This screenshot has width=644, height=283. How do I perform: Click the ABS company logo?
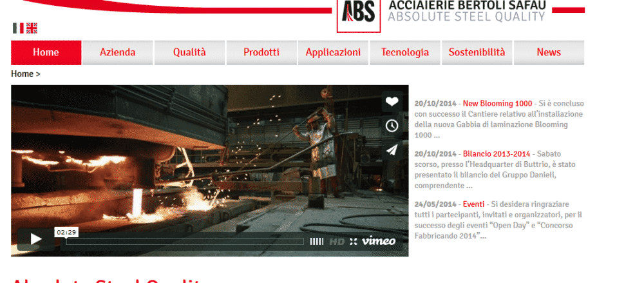[359, 14]
